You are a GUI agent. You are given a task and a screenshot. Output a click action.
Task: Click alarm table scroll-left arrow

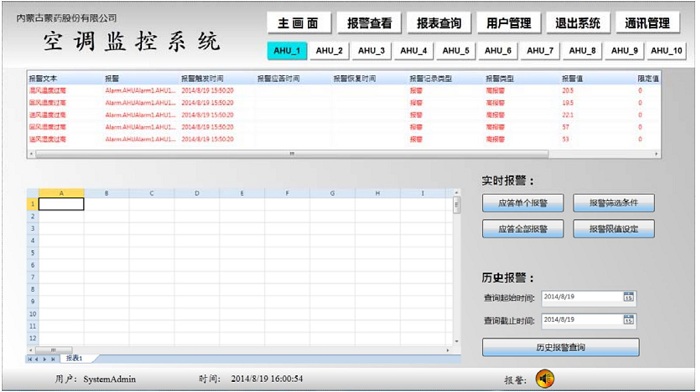point(31,154)
